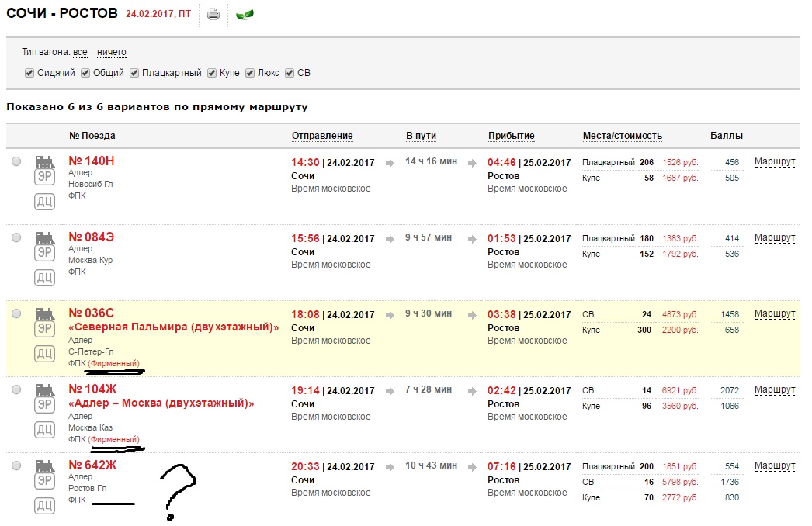
Task: Open train № 642Ж details
Action: (92, 465)
